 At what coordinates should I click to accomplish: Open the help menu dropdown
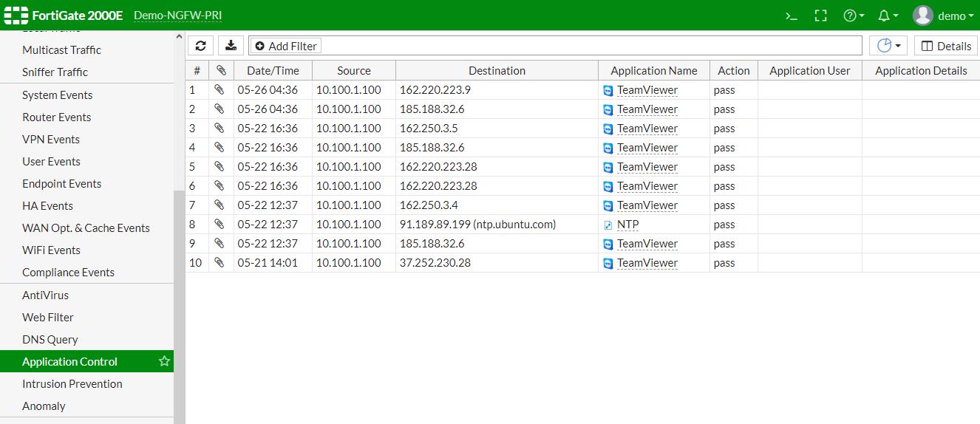[854, 16]
